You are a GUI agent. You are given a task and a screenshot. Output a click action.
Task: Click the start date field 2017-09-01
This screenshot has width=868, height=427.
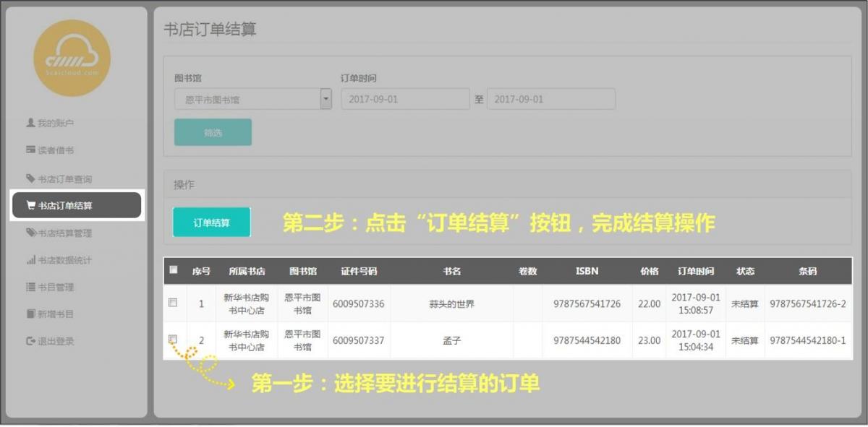tap(405, 99)
